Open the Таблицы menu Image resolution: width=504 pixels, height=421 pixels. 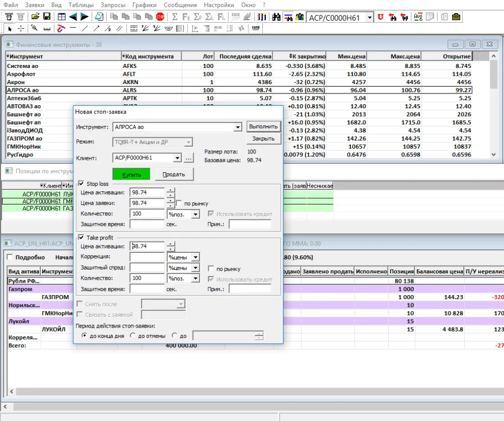click(80, 4)
